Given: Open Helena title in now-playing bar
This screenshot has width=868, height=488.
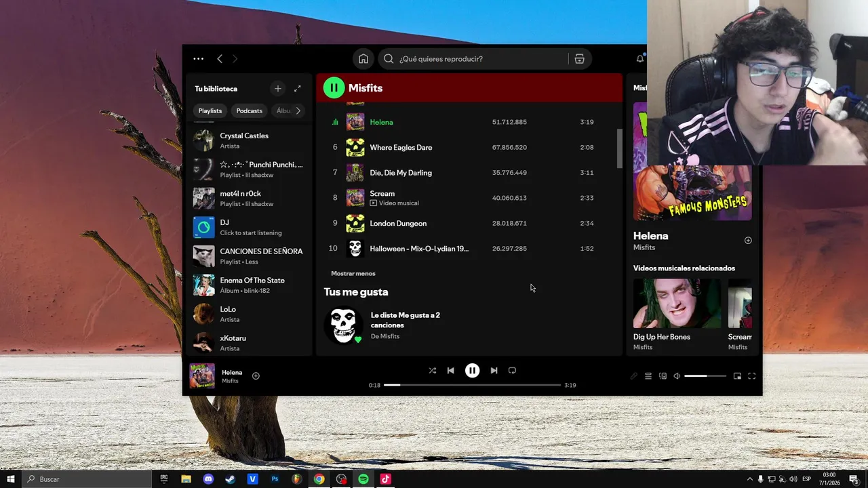Looking at the screenshot, I should [x=232, y=372].
